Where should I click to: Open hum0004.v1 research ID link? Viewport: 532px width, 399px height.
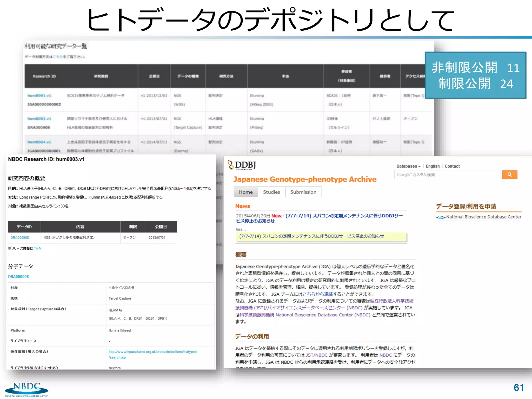[x=39, y=142]
